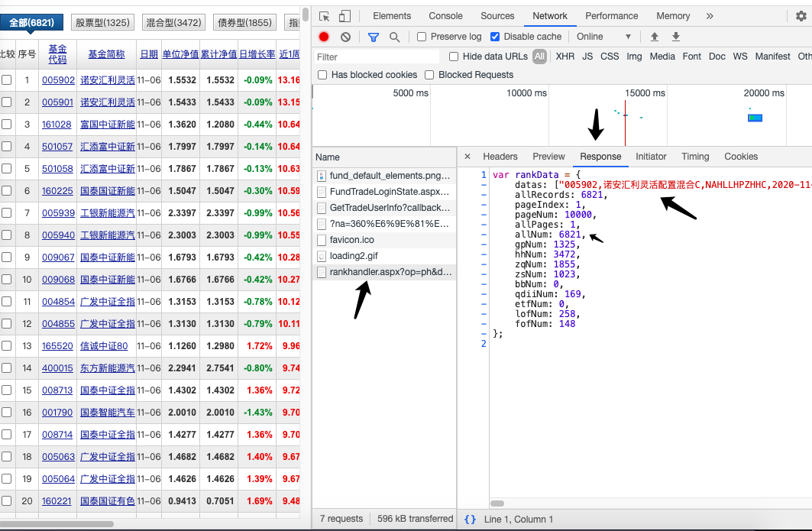The width and height of the screenshot is (812, 531).
Task: Show the 债券型(1855) fund category
Action: tap(244, 22)
